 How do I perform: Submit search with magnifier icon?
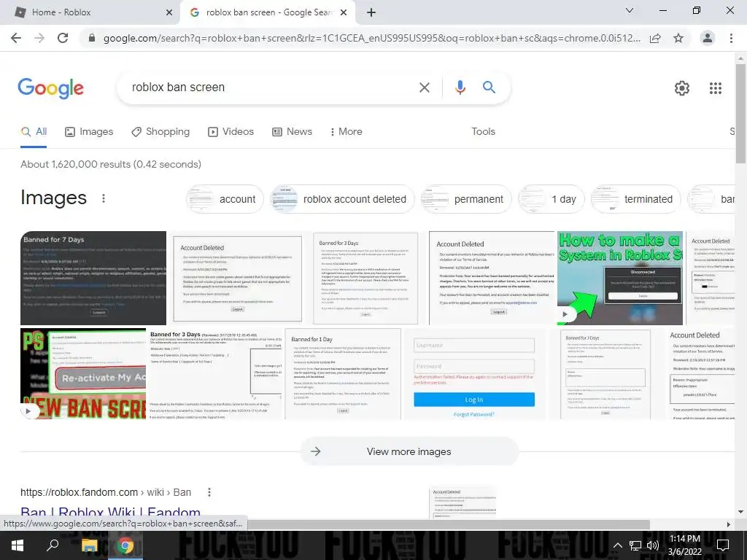click(489, 87)
